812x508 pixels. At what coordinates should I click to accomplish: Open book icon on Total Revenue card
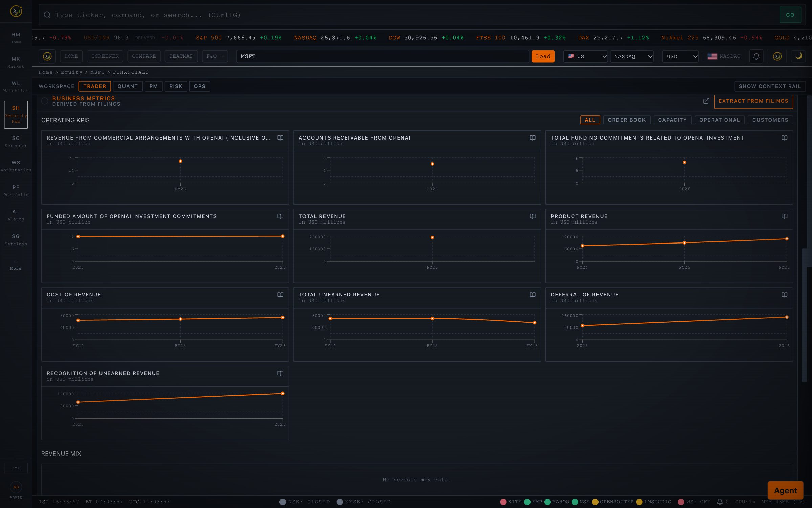tap(532, 216)
